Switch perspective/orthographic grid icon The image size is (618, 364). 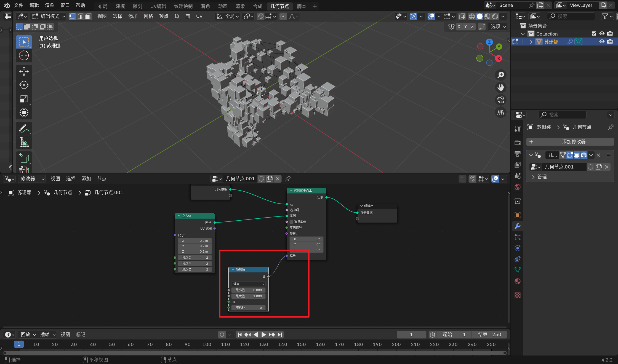pos(500,113)
